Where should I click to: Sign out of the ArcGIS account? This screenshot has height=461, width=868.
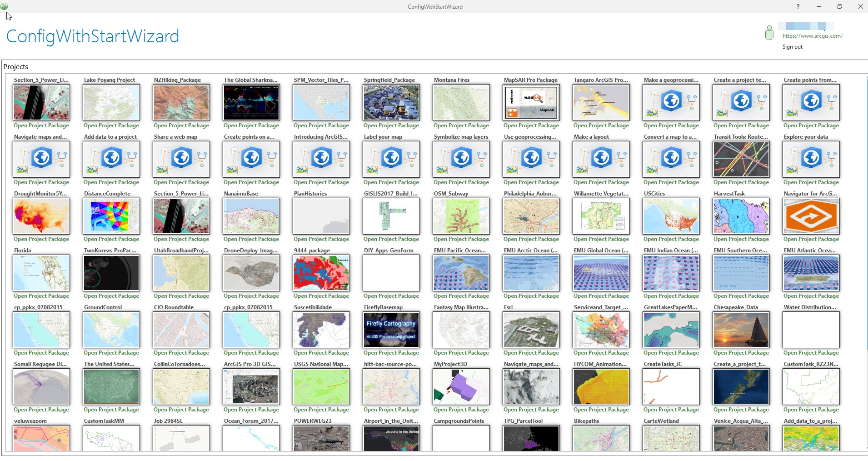coord(792,47)
